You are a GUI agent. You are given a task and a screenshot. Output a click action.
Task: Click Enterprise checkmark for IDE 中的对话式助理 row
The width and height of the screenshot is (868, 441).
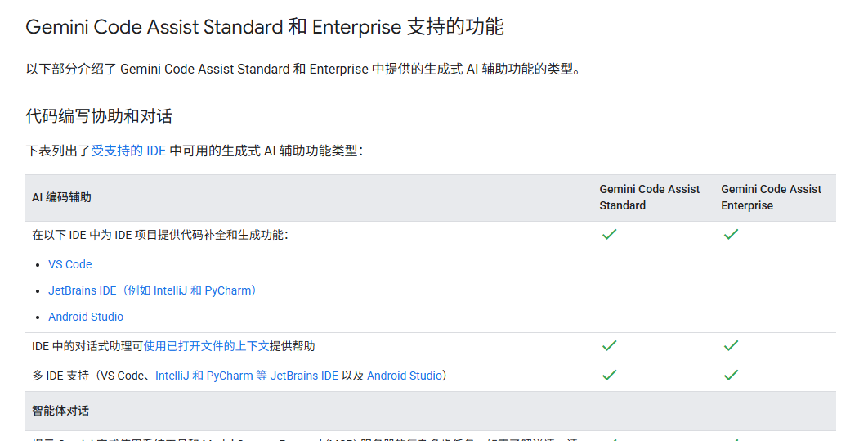point(731,346)
